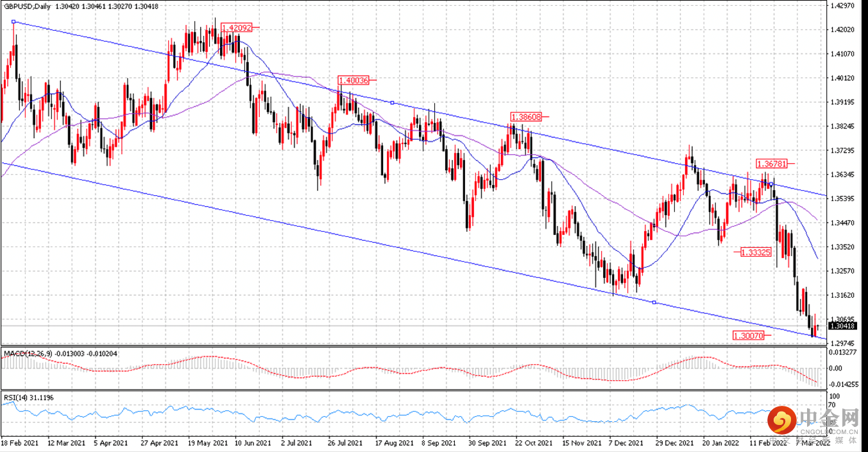The height and width of the screenshot is (452, 868).
Task: Click the MACD axis value -0.014255
Action: 844,384
